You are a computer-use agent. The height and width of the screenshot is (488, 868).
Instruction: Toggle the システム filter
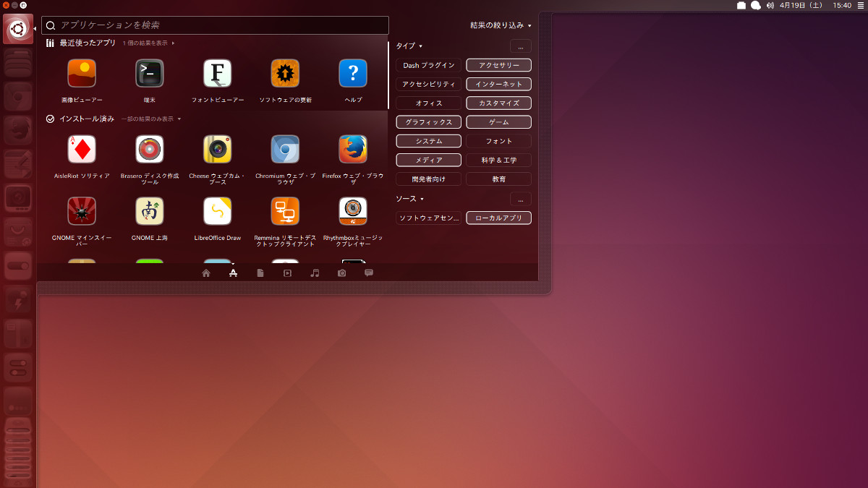pyautogui.click(x=429, y=141)
